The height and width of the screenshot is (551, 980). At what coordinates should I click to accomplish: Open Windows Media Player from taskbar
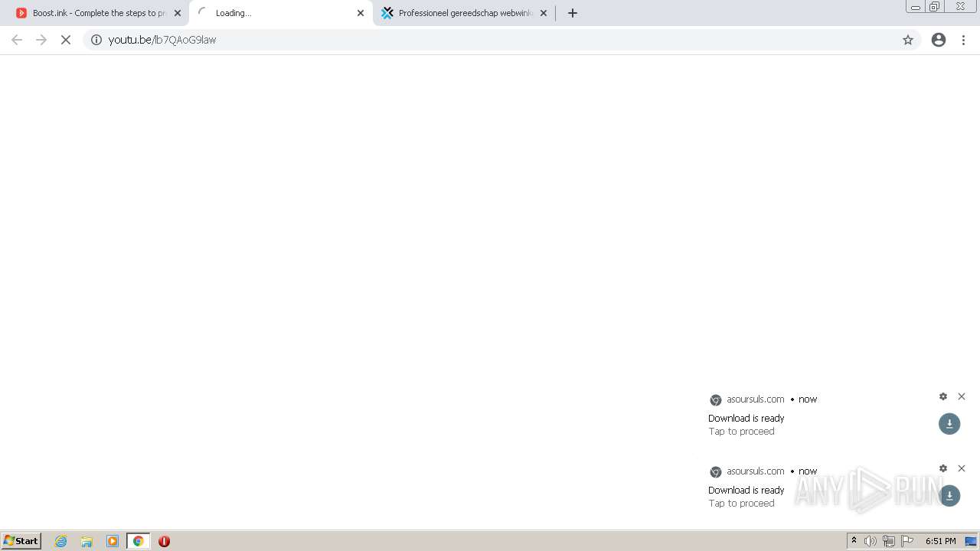[x=113, y=541]
